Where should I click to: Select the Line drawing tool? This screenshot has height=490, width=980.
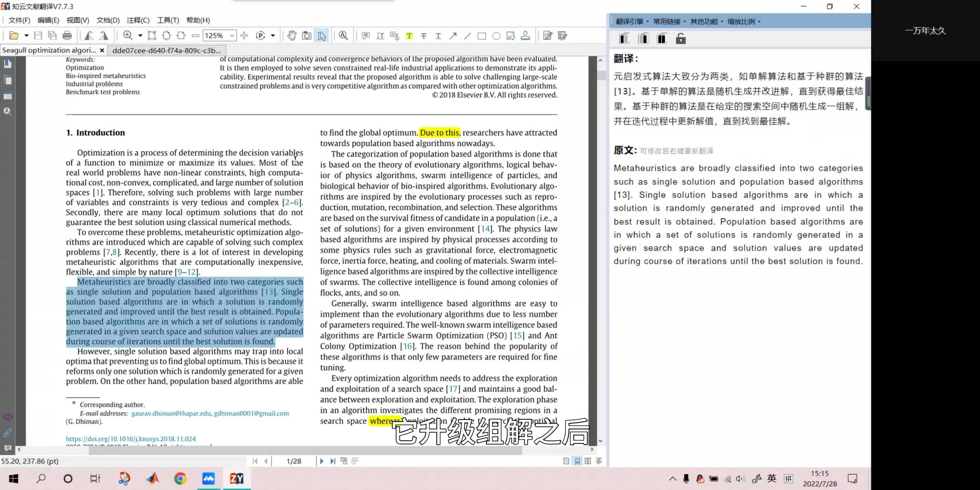[467, 36]
